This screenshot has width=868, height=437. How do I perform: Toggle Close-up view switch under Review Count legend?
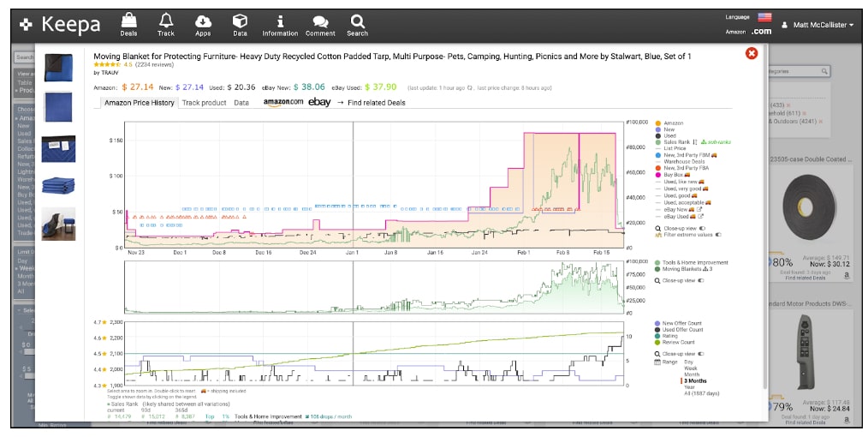click(x=702, y=354)
